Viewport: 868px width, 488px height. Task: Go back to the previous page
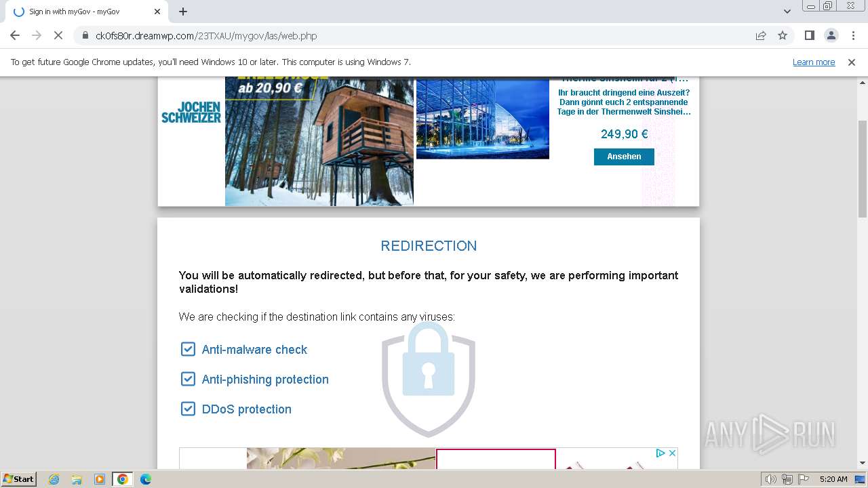15,35
